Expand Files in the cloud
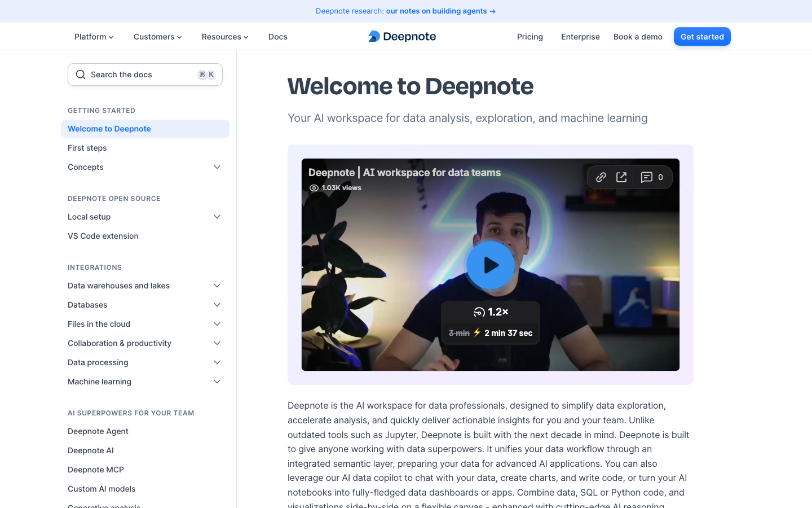Viewport: 812px width, 508px height. point(217,324)
